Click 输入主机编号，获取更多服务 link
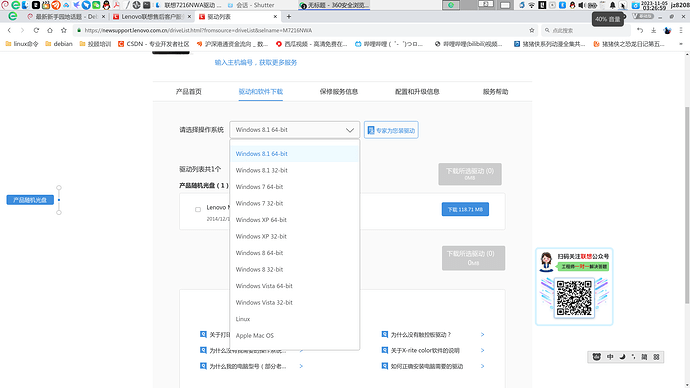Screen dimensions: 690x388 (x=256, y=62)
